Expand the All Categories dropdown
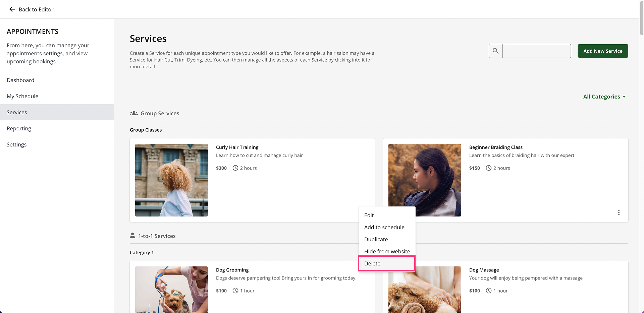This screenshot has height=313, width=644. [x=604, y=97]
